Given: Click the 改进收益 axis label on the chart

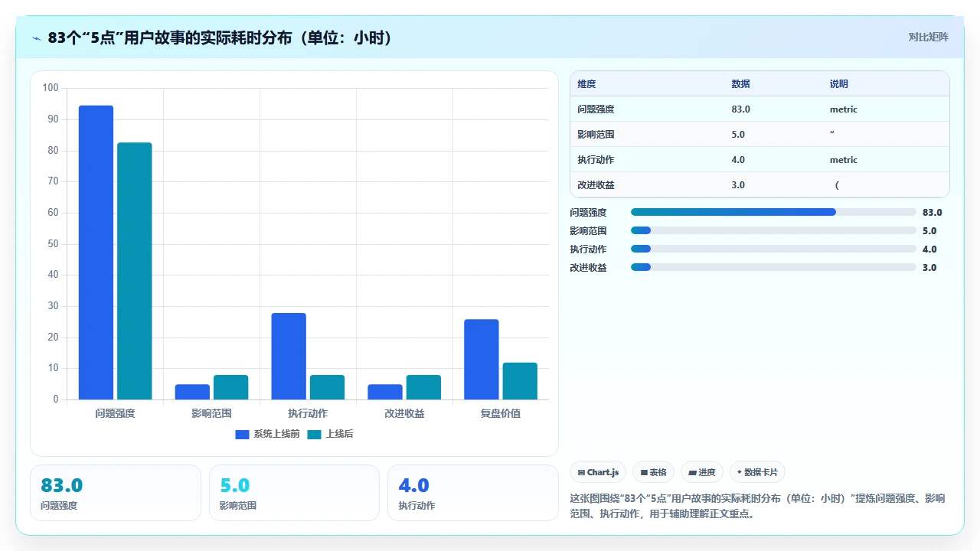Looking at the screenshot, I should (x=404, y=413).
